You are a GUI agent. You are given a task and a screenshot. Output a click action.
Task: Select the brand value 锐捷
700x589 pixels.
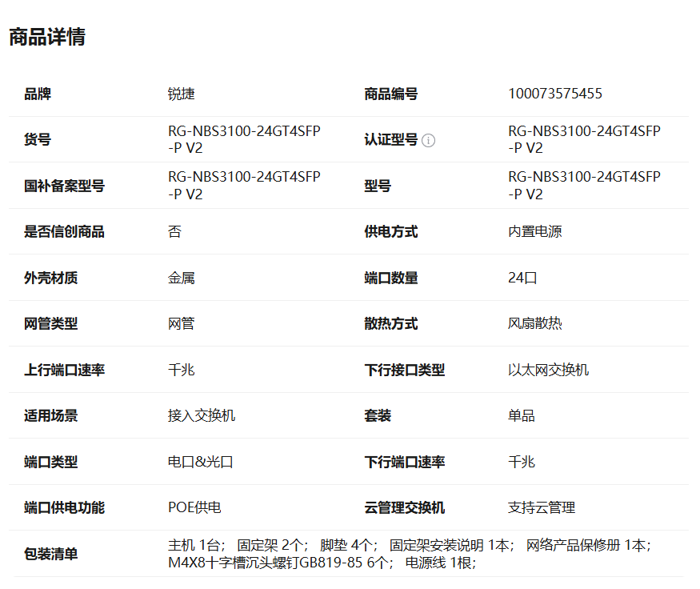[x=182, y=94]
